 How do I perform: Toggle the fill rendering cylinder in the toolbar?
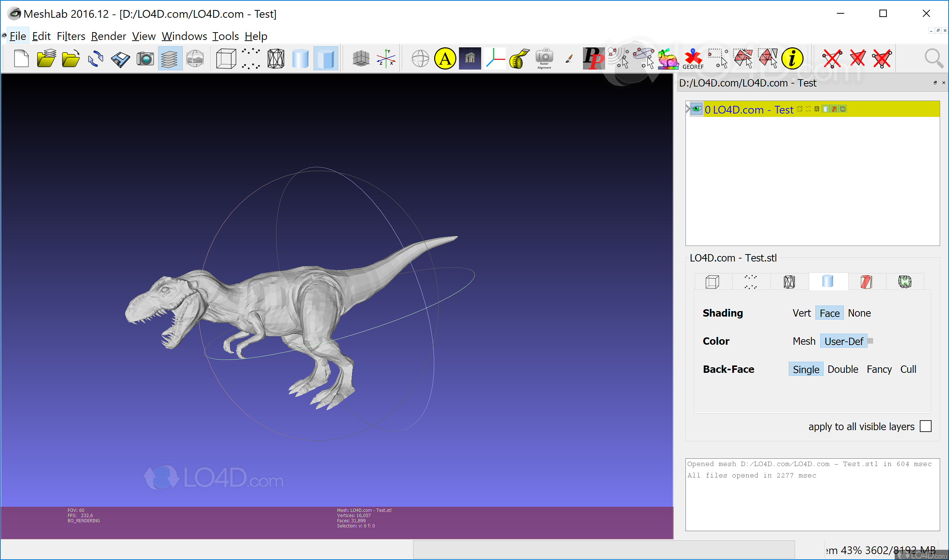click(301, 58)
